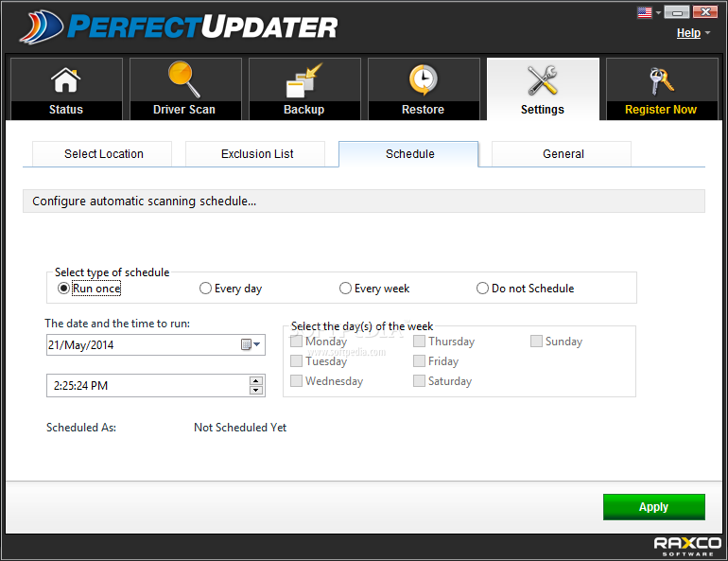Image resolution: width=728 pixels, height=561 pixels.
Task: Open the date dropdown arrow
Action: coord(257,344)
